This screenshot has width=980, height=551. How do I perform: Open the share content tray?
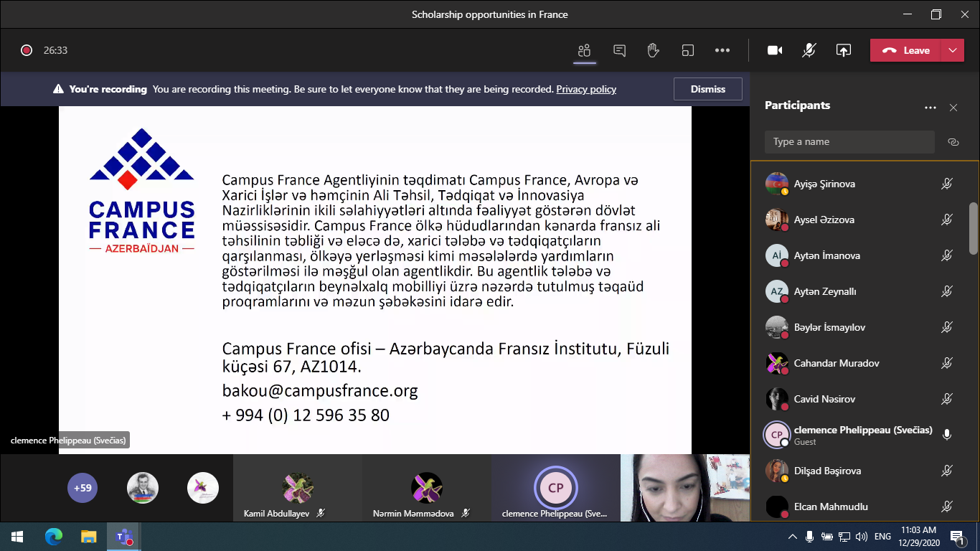click(x=844, y=50)
